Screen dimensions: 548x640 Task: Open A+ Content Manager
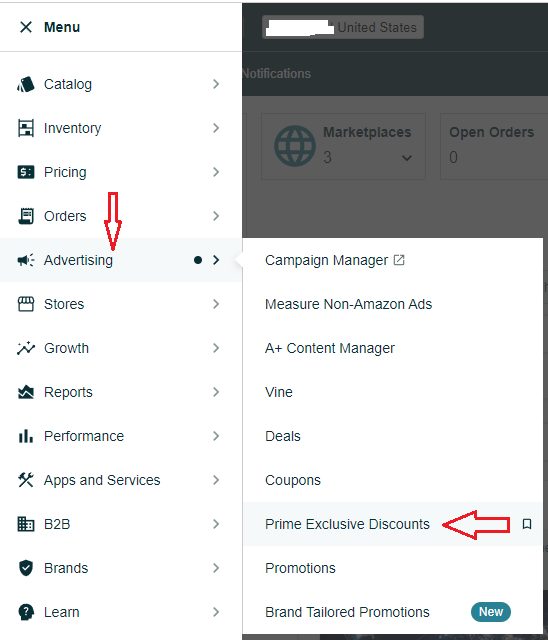pyautogui.click(x=330, y=348)
